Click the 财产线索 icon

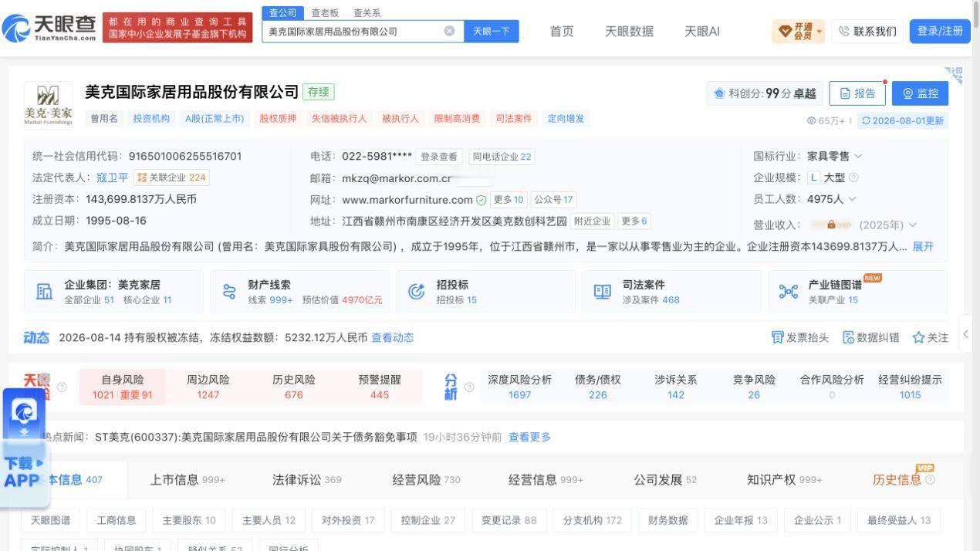point(229,292)
